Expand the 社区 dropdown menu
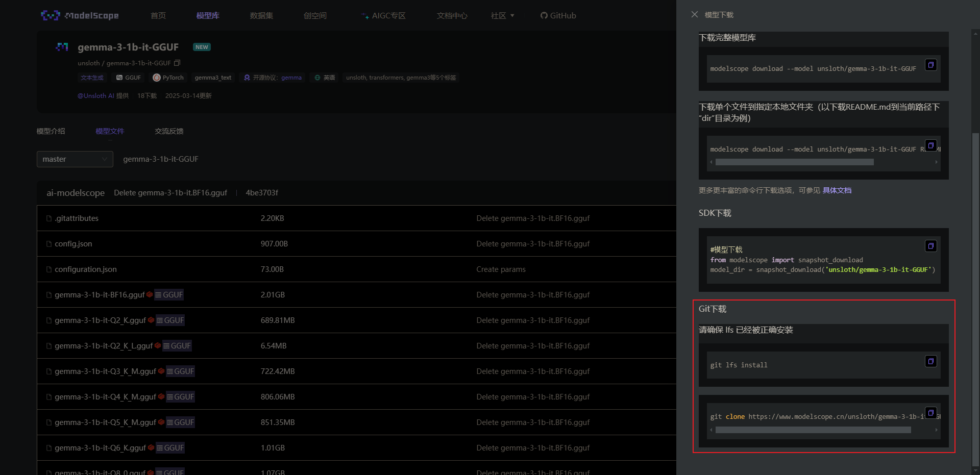Image resolution: width=980 pixels, height=475 pixels. 503,15
